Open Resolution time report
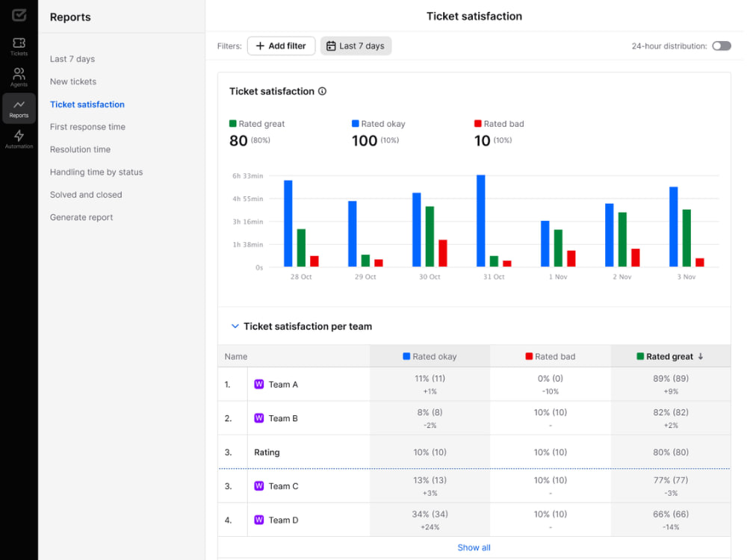Screen dimensions: 747x560 [x=80, y=149]
